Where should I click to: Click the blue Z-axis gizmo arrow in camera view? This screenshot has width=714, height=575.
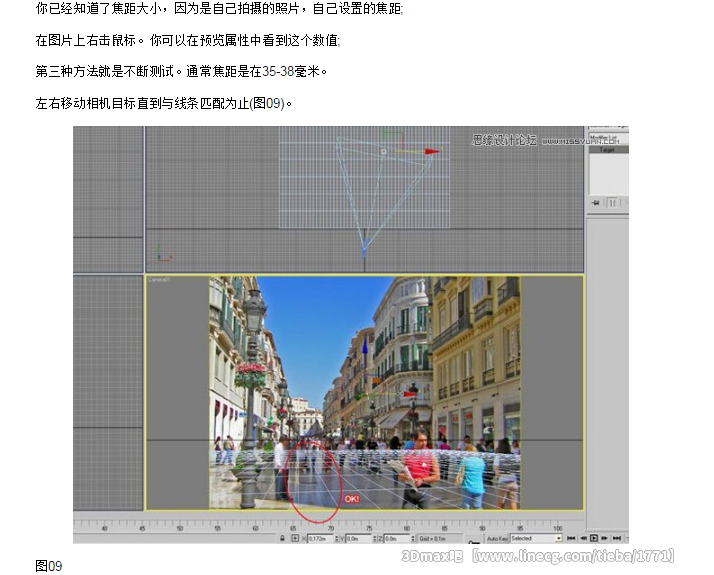(x=365, y=348)
